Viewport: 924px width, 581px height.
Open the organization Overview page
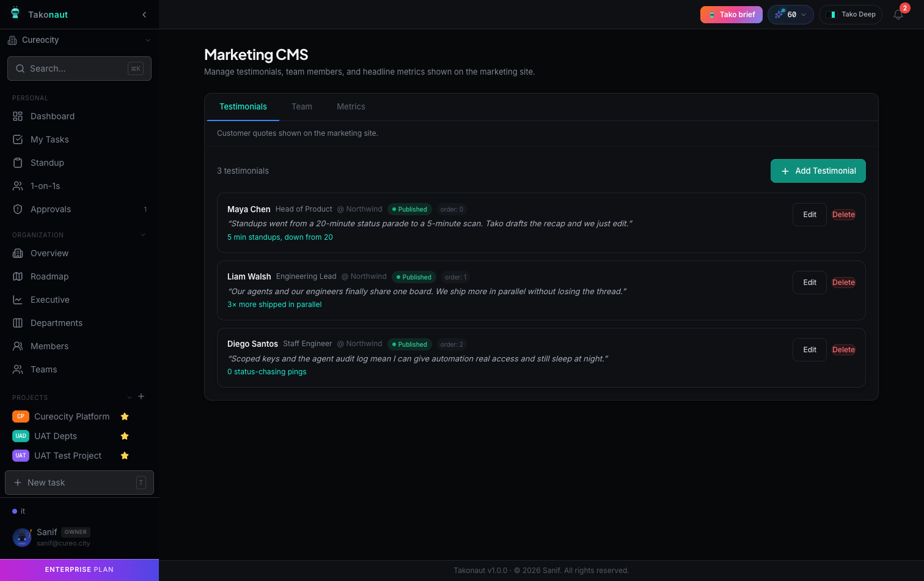[79, 253]
